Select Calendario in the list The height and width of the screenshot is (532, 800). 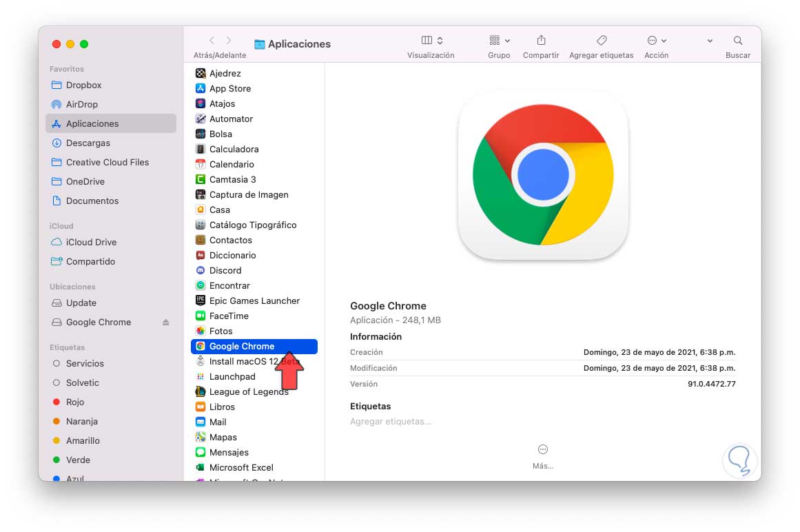tap(254, 164)
